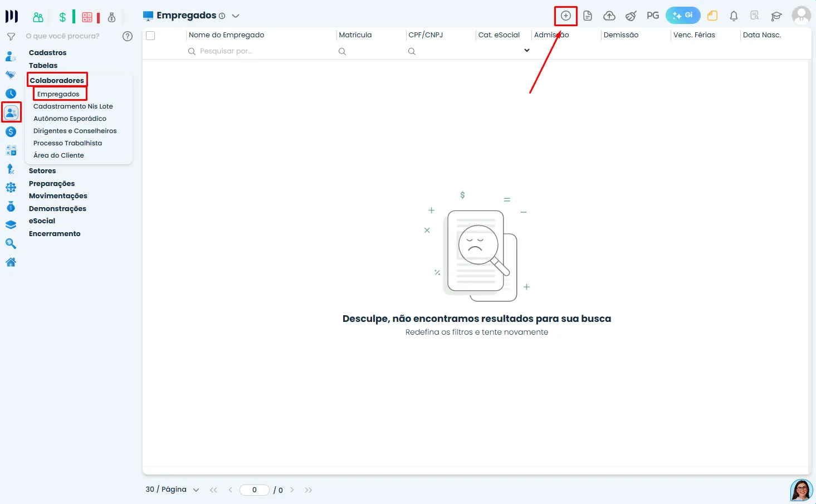This screenshot has height=504, width=816.
Task: Open the clock icon in the left sidebar
Action: click(x=11, y=94)
